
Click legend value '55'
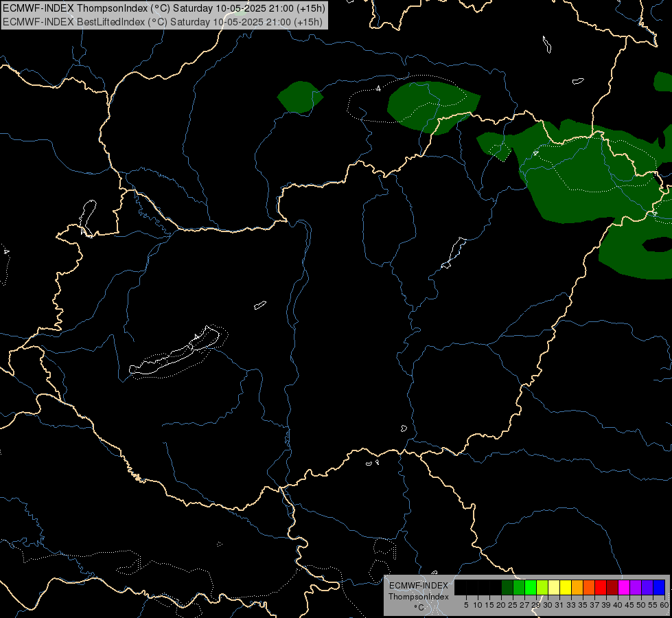click(652, 605)
